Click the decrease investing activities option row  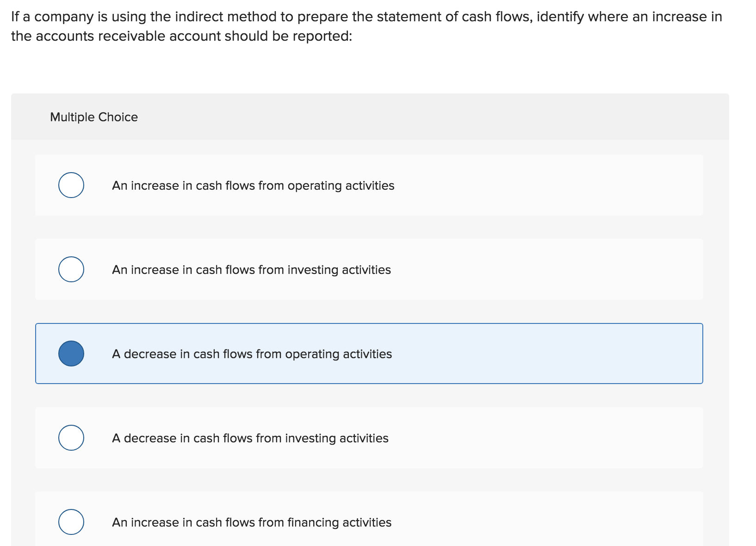(370, 438)
